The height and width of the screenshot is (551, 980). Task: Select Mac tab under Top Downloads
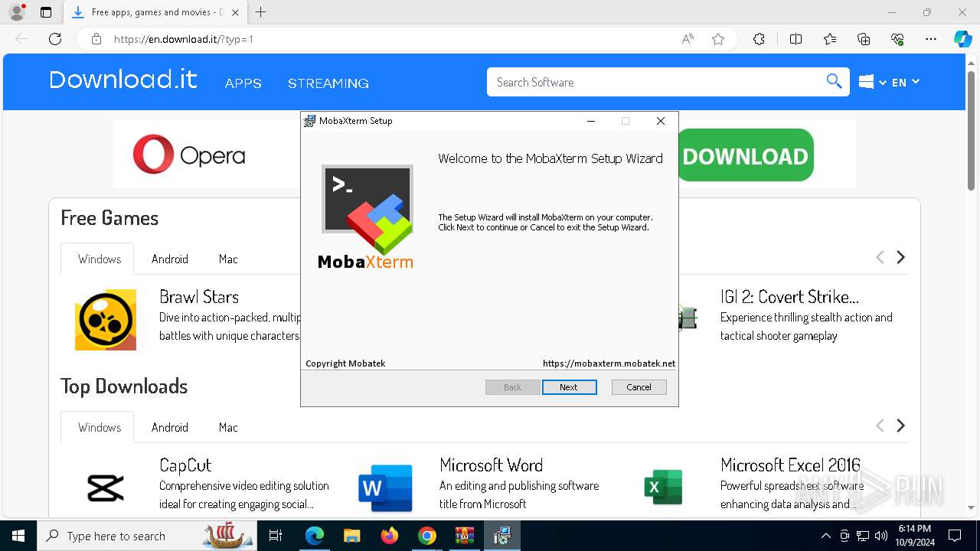click(x=228, y=427)
